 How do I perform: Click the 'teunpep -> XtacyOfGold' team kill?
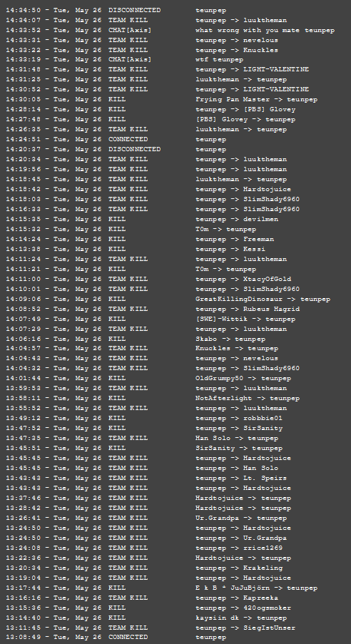(148, 280)
